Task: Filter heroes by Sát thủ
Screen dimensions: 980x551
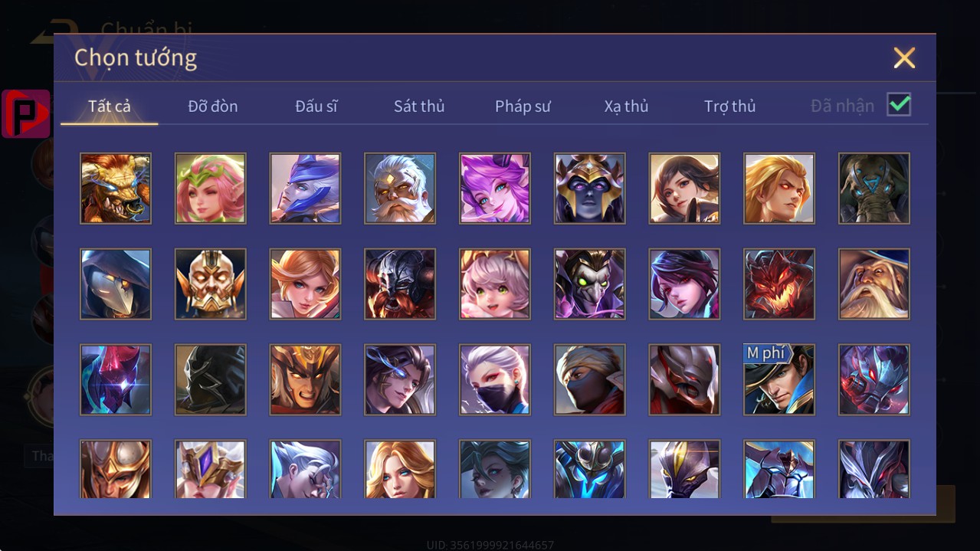Action: coord(419,107)
